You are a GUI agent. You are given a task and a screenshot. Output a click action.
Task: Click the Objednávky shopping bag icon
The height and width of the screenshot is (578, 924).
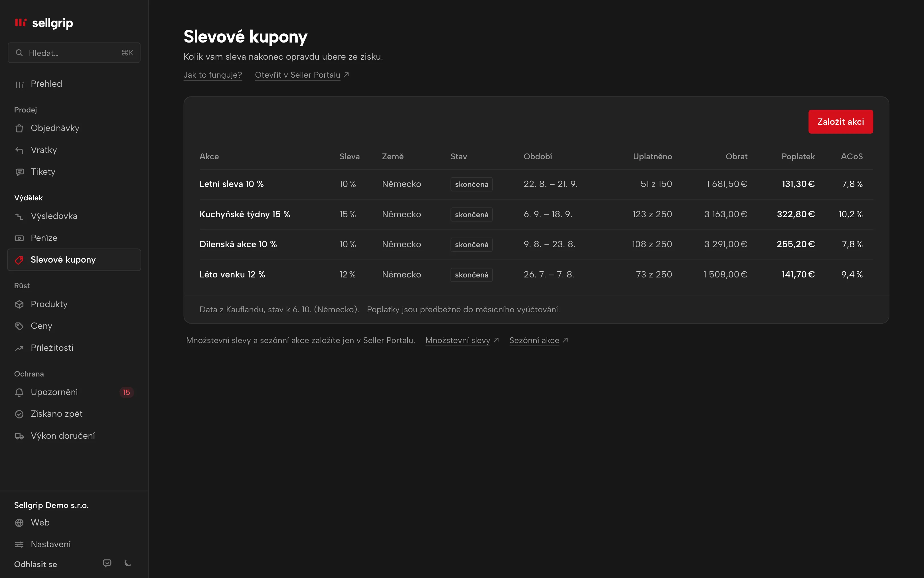(x=19, y=128)
